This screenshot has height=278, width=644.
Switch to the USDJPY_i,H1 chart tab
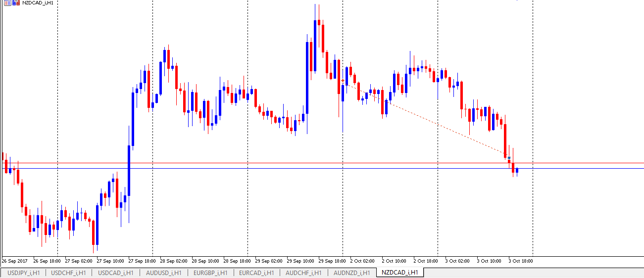tap(24, 273)
